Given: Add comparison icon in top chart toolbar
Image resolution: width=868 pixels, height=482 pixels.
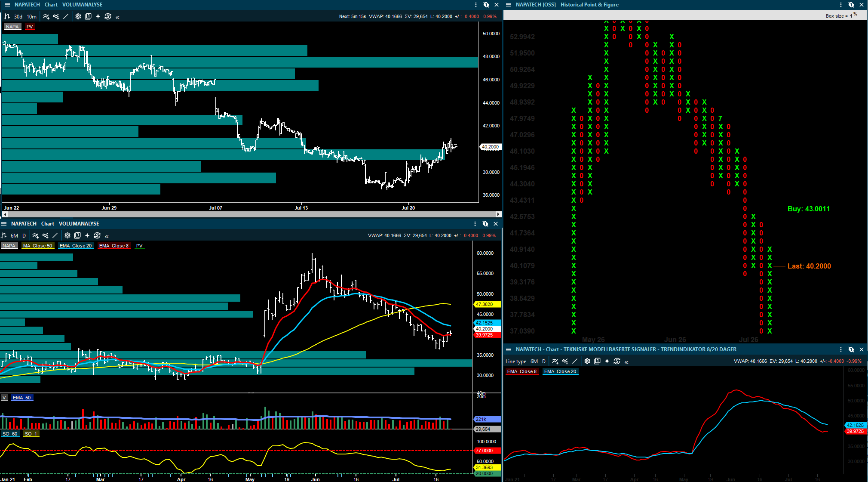Looking at the screenshot, I should pyautogui.click(x=56, y=16).
